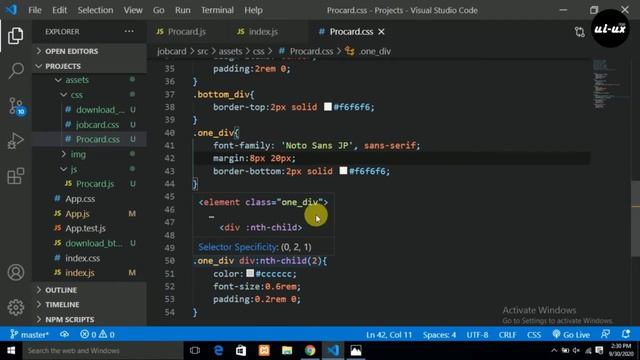The width and height of the screenshot is (640, 360).
Task: Launch Microsoft Edge from taskbar
Action: click(218, 351)
